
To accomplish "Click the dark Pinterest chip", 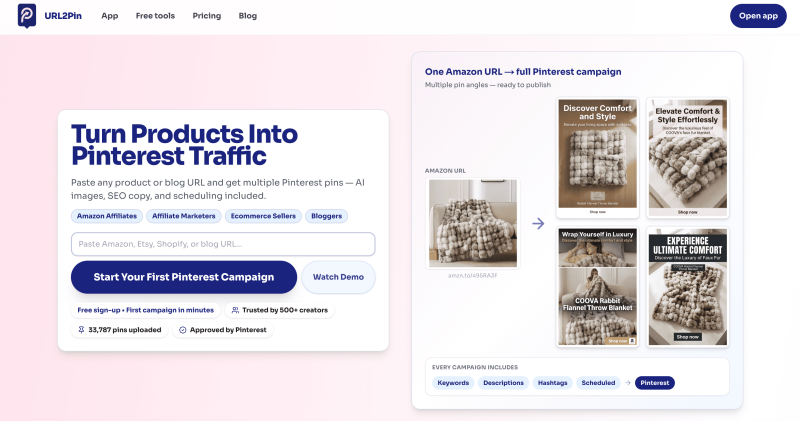I will tap(655, 383).
